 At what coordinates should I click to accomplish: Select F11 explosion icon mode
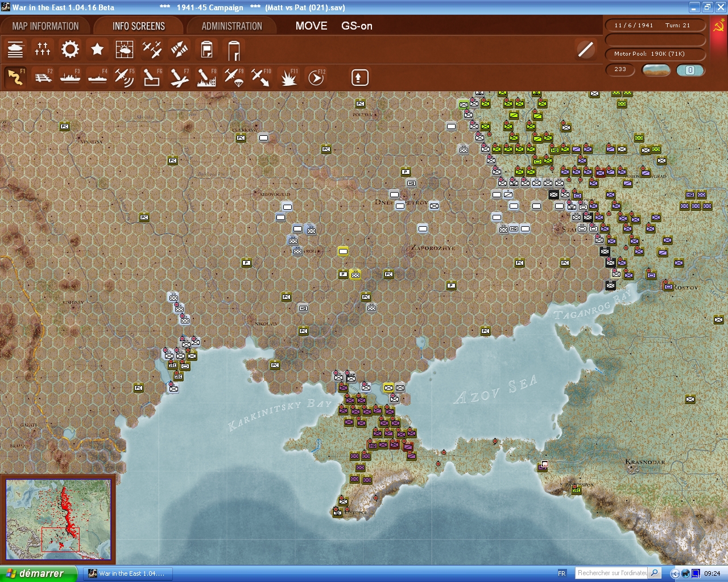pos(288,77)
